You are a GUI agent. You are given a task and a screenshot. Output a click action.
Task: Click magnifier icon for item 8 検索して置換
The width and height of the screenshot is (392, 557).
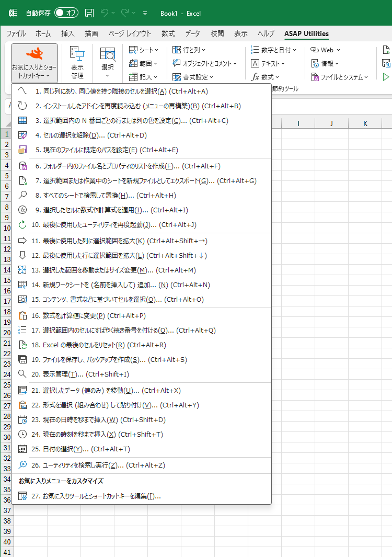(x=22, y=195)
